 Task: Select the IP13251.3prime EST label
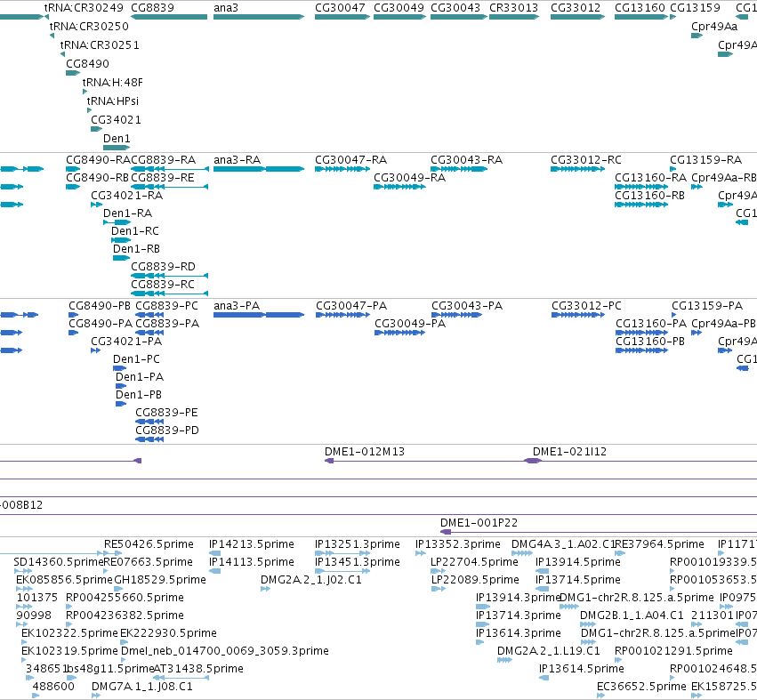358,544
